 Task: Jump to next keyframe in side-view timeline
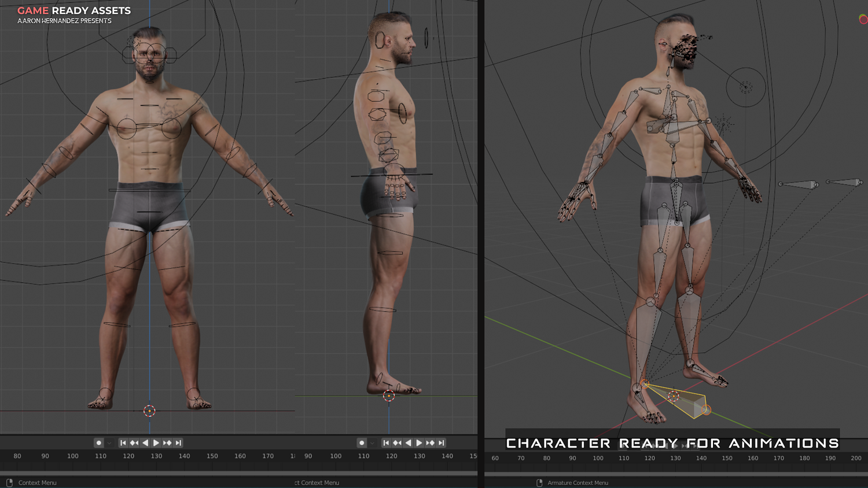point(430,443)
